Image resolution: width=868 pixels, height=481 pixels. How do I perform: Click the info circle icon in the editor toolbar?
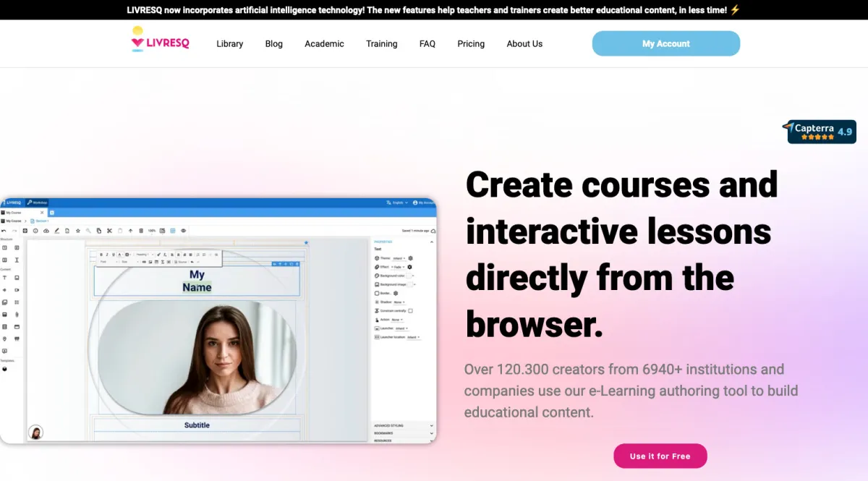[x=35, y=231]
